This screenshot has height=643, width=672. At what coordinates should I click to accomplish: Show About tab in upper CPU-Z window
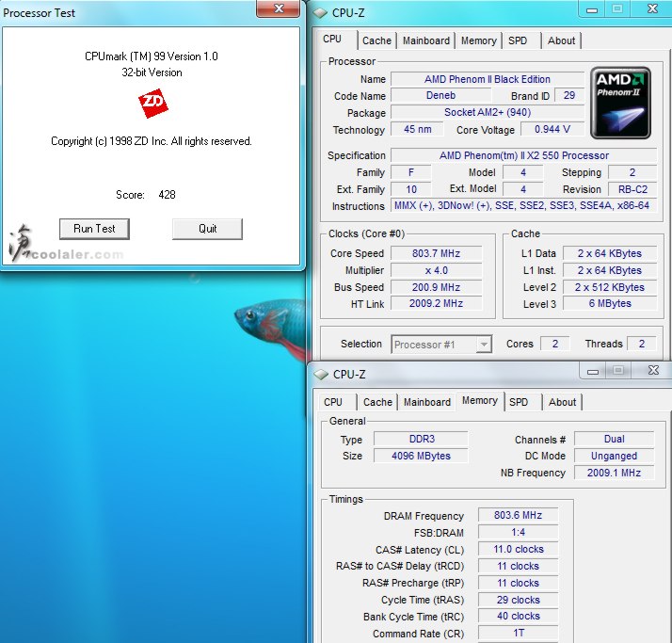coord(562,40)
